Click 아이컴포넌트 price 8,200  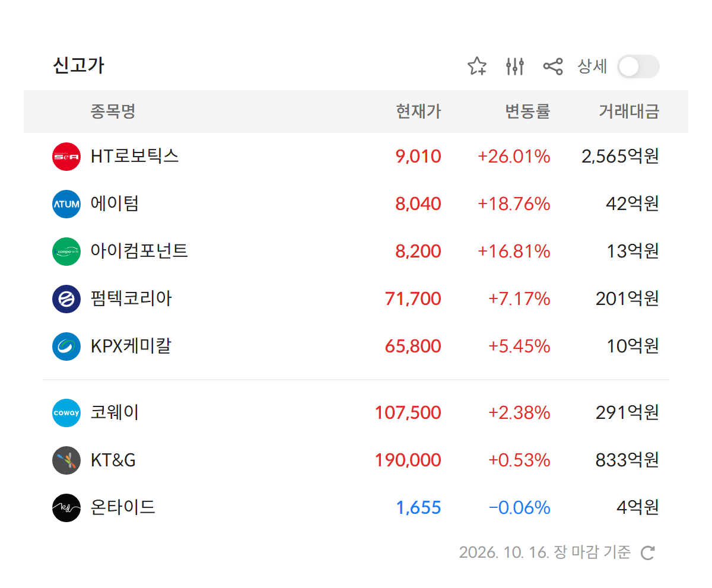coord(418,252)
